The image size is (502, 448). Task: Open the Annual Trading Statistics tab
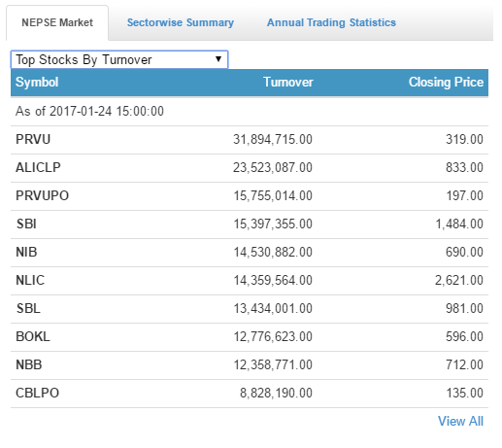(331, 22)
